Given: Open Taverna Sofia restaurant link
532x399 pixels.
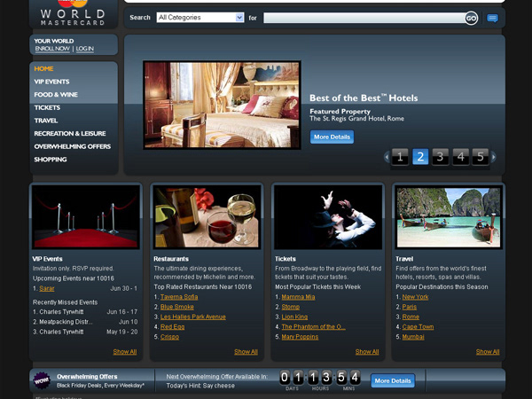Looking at the screenshot, I should click(x=179, y=297).
